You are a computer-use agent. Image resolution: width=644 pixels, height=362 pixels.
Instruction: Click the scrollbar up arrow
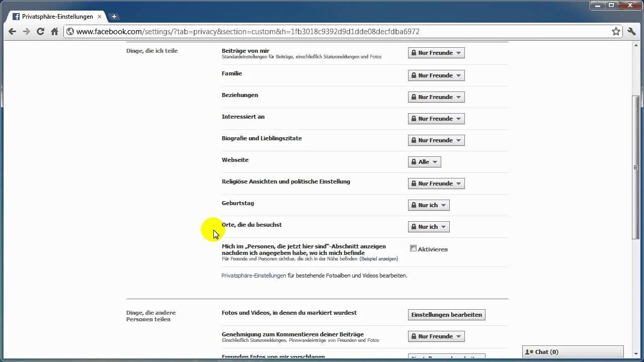pyautogui.click(x=637, y=46)
